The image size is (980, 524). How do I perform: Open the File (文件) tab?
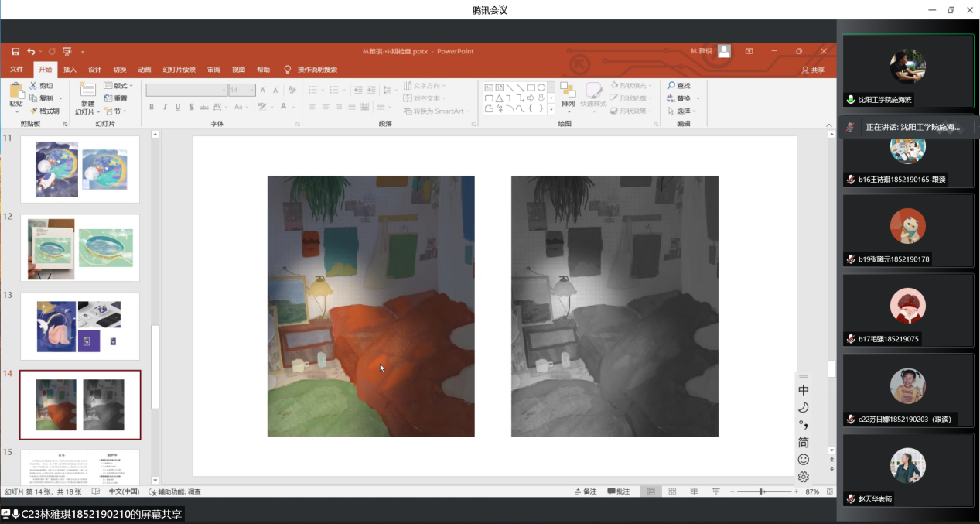click(17, 70)
